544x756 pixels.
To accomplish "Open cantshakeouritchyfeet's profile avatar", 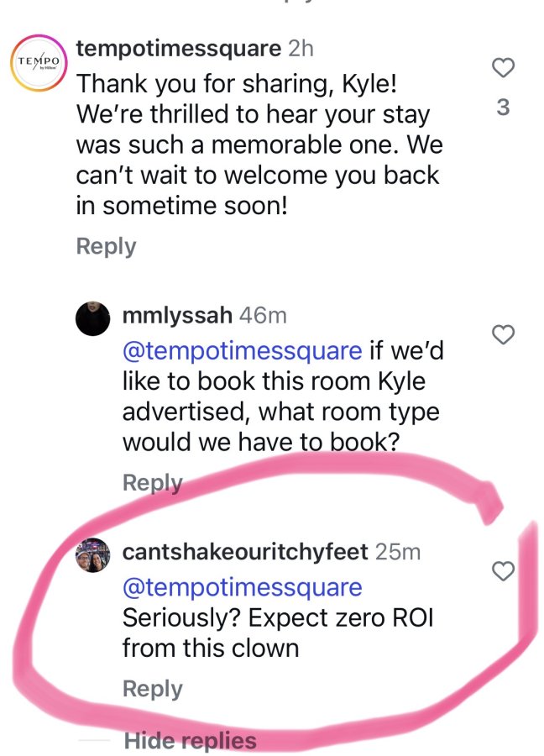I will coord(93,555).
